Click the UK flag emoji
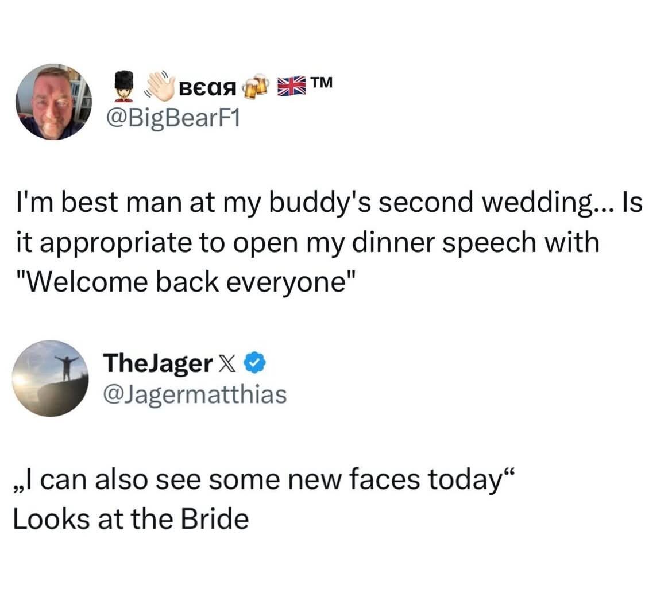This screenshot has width=672, height=616. [291, 88]
